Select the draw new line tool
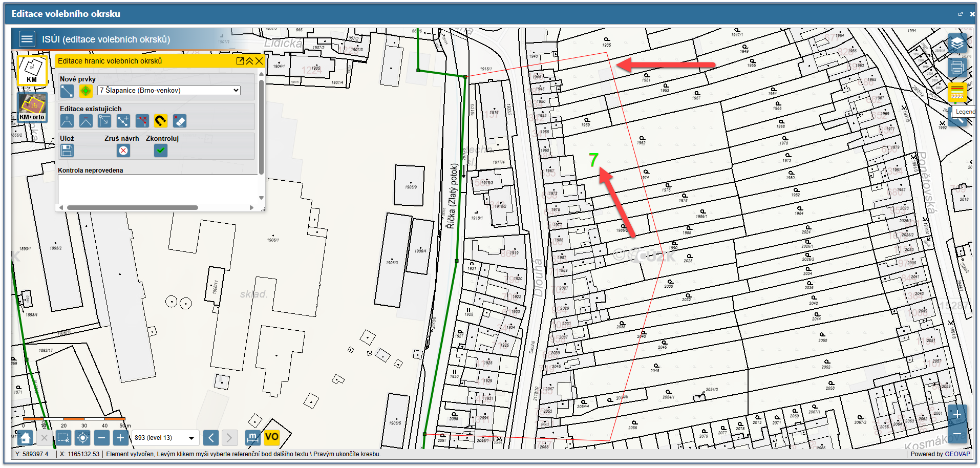 point(67,91)
